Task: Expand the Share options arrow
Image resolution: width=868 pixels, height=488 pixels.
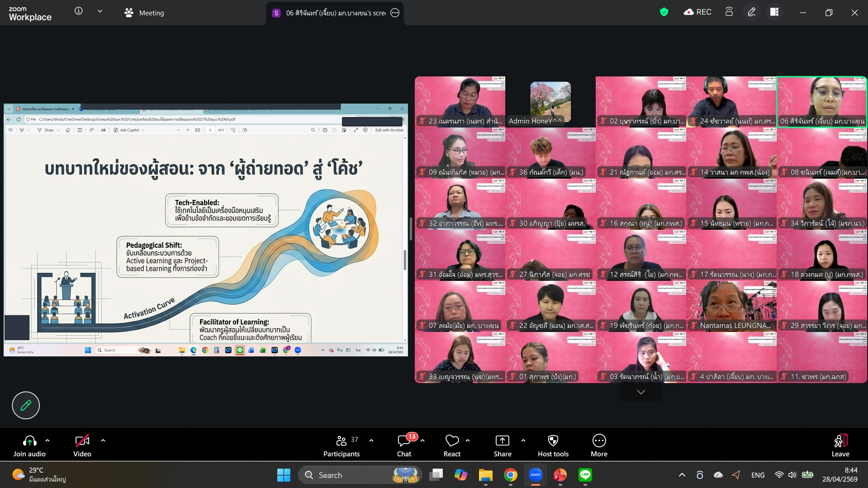Action: tap(523, 440)
